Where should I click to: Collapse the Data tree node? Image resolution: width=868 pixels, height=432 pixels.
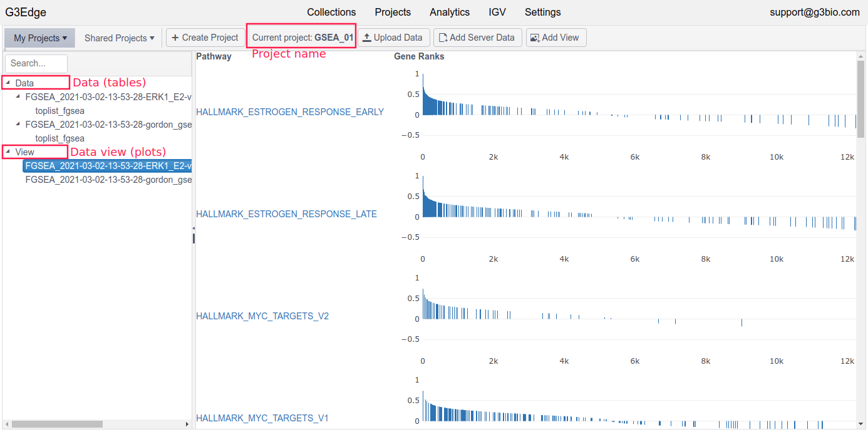(8, 83)
